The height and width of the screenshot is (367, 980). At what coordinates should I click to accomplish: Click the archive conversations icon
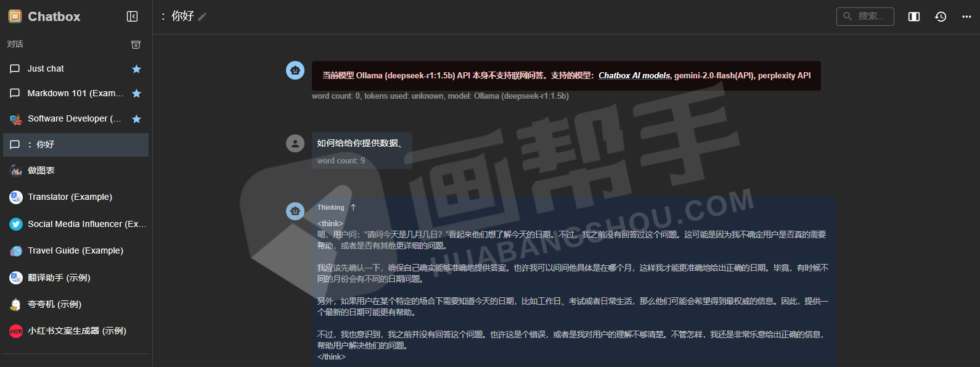pyautogui.click(x=136, y=44)
